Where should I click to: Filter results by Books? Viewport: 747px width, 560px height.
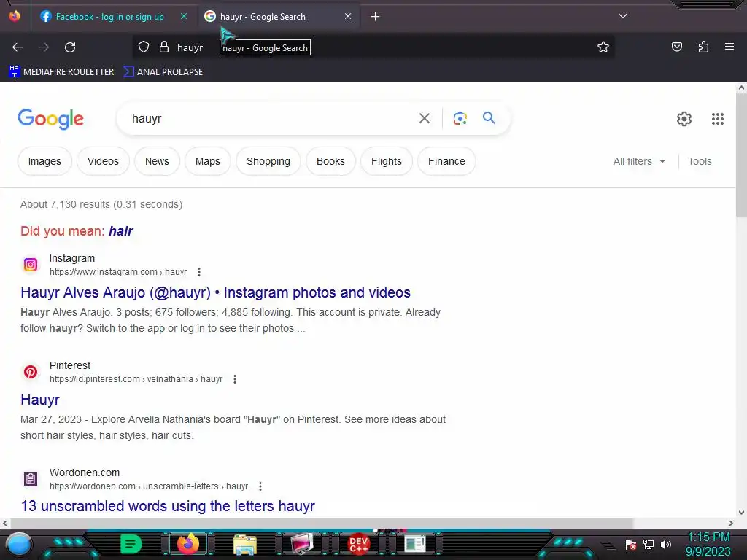(330, 161)
